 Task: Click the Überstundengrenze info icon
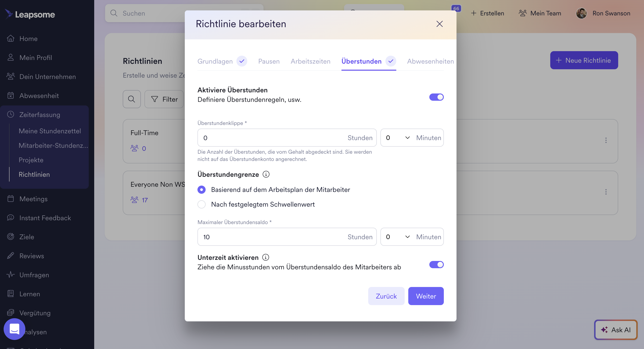point(266,174)
